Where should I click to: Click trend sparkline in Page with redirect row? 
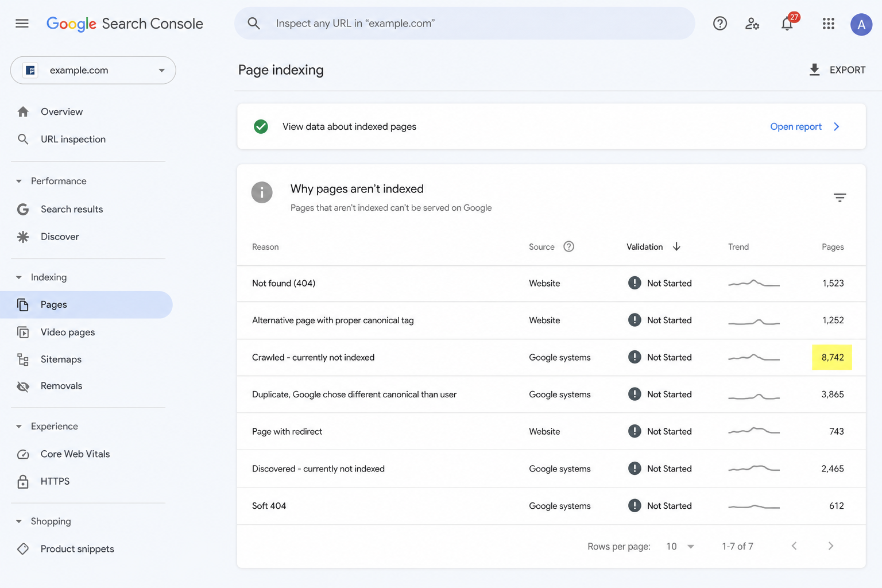pyautogui.click(x=754, y=431)
